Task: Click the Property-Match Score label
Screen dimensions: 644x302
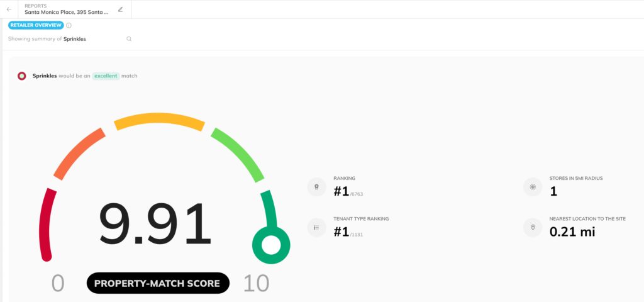Action: (158, 283)
